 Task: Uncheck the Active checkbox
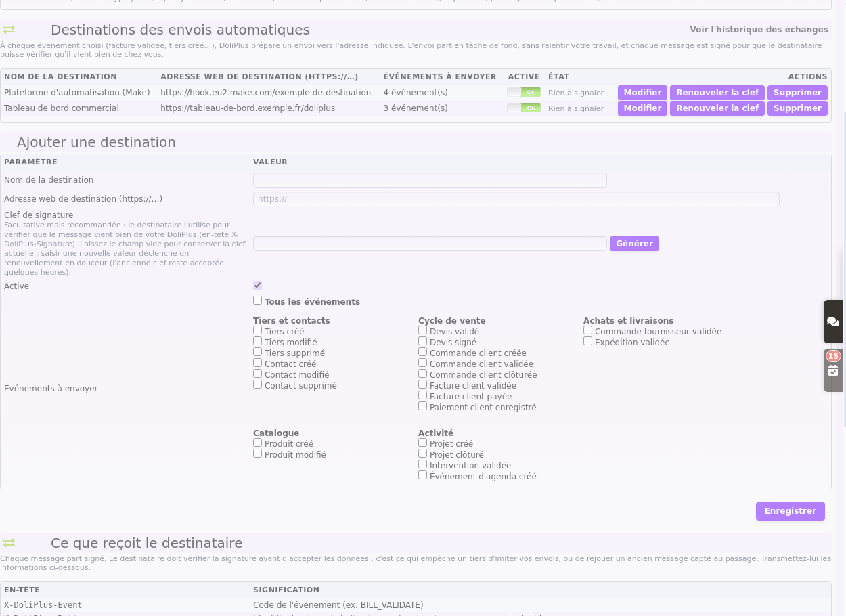(x=257, y=286)
